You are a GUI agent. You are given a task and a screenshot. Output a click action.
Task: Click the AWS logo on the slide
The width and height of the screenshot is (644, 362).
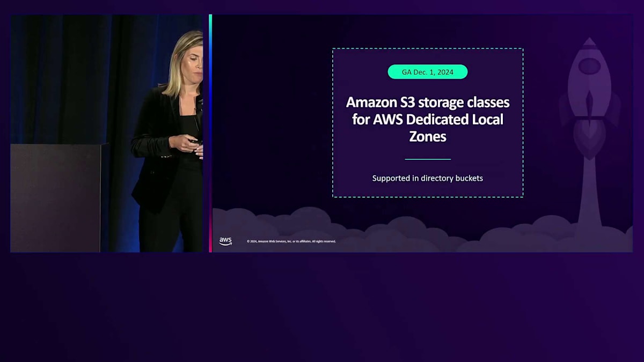(x=225, y=241)
